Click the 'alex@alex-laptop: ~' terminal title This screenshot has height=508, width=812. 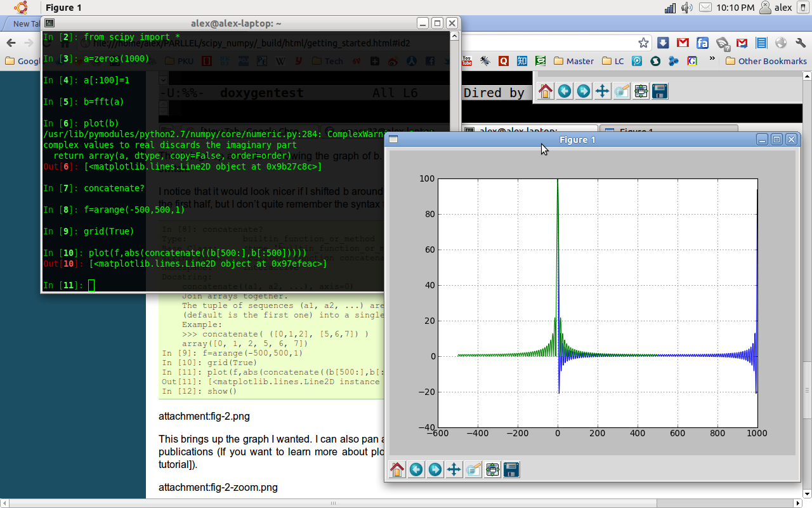[235, 23]
